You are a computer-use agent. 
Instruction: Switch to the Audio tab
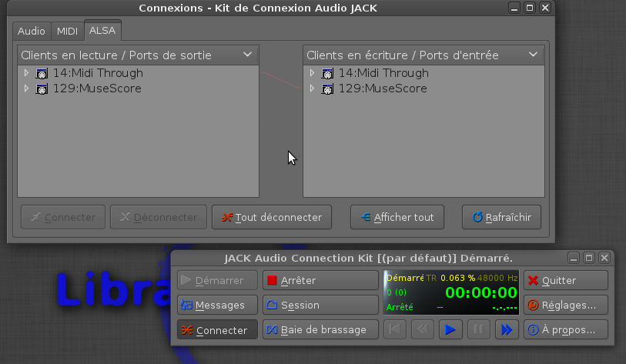[32, 31]
